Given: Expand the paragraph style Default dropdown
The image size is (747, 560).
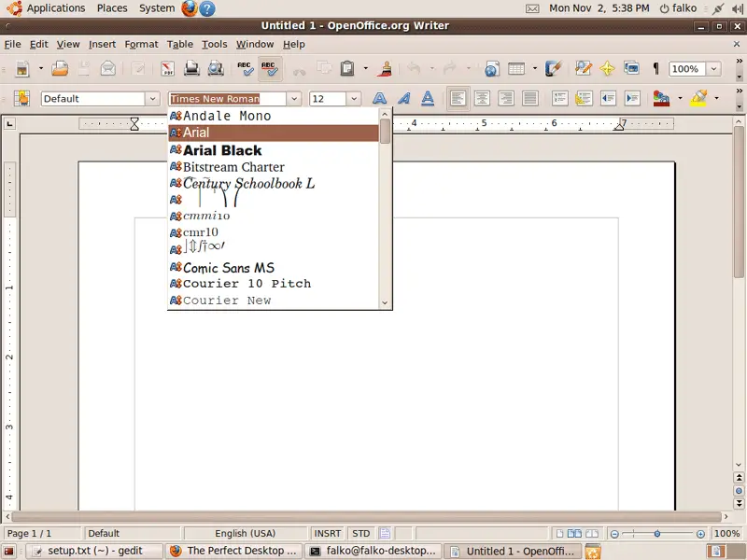Looking at the screenshot, I should pos(152,99).
